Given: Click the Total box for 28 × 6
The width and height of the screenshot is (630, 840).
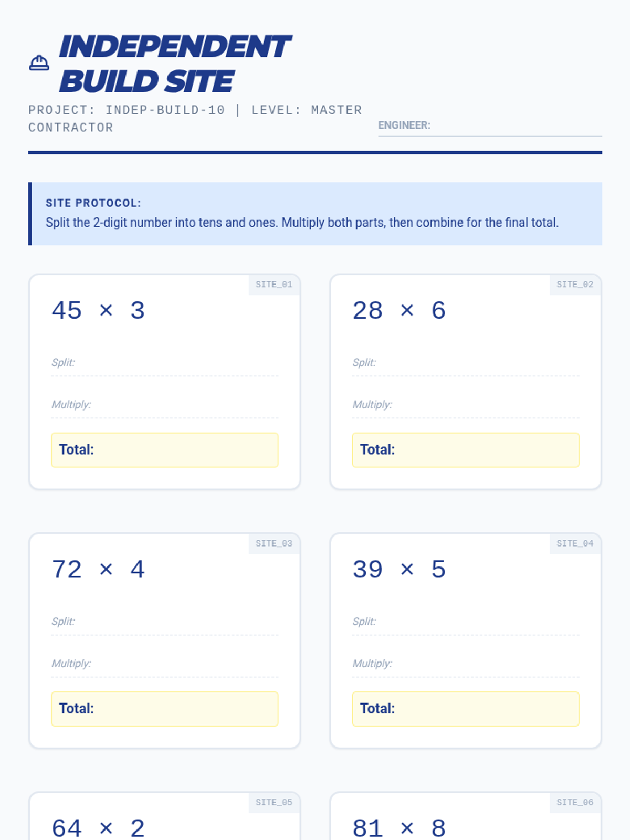Looking at the screenshot, I should pos(466,450).
